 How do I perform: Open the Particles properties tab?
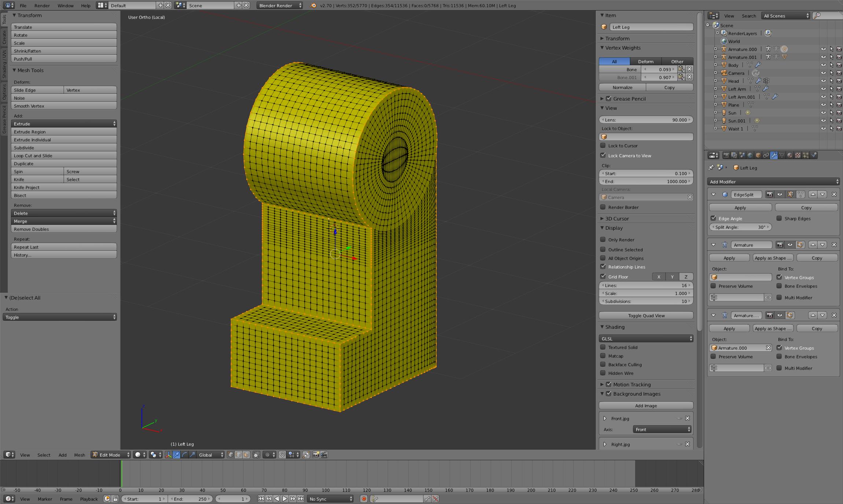point(806,155)
